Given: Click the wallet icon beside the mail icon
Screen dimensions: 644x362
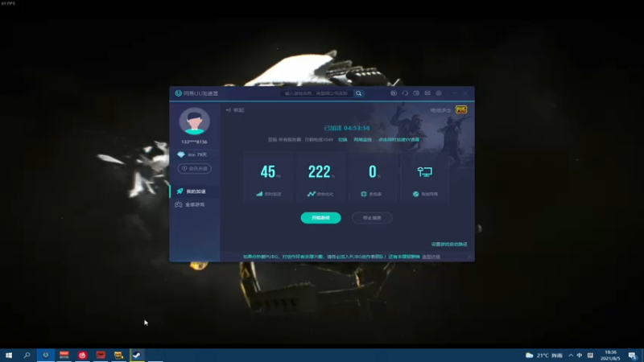Looking at the screenshot, I should click(x=416, y=93).
